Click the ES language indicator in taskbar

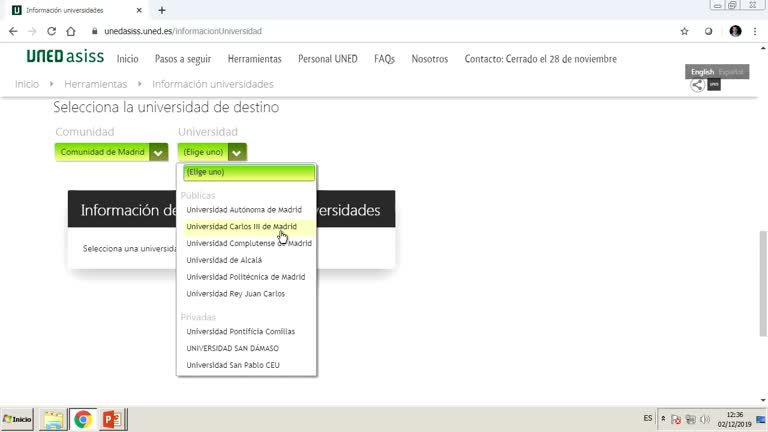[x=648, y=418]
